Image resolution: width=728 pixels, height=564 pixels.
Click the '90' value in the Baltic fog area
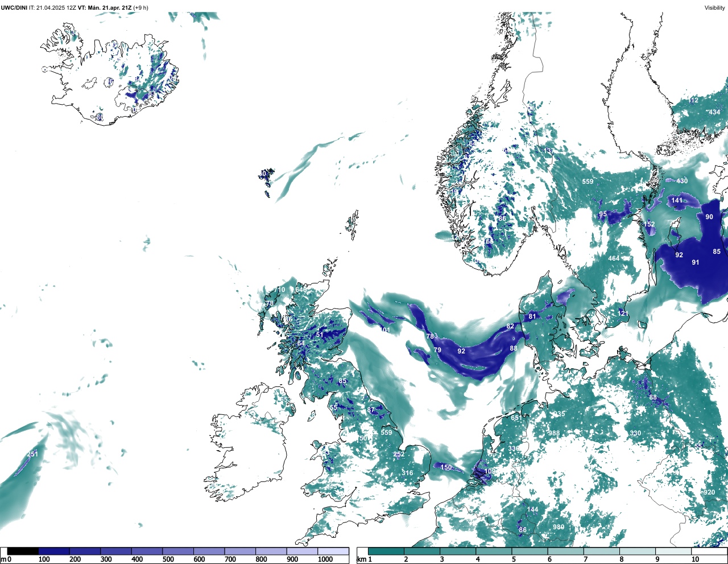pos(709,217)
